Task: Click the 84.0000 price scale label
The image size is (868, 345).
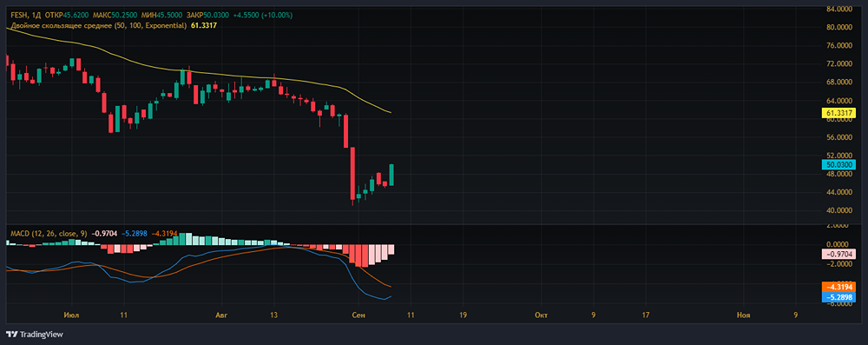Action: click(839, 9)
